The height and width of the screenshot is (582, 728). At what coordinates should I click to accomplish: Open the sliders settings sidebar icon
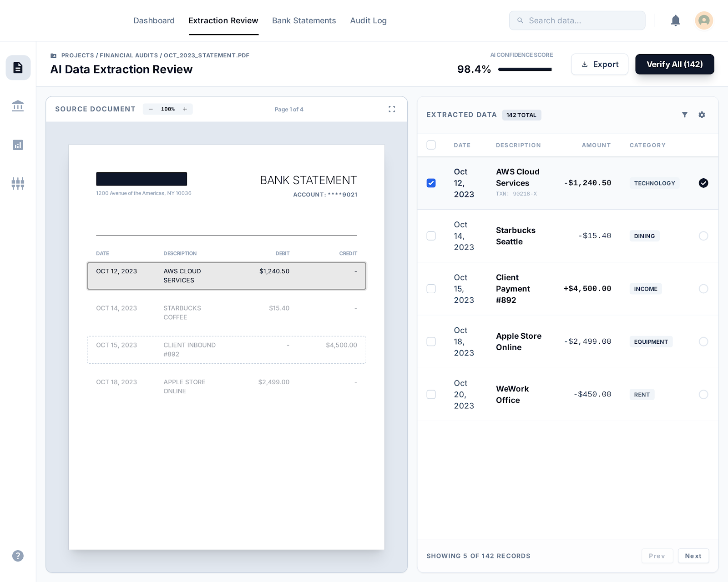[18, 184]
